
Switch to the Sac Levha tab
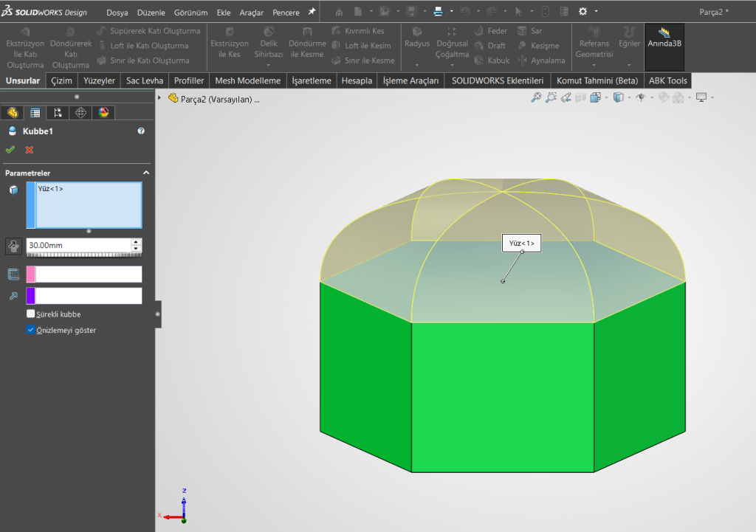pos(145,80)
